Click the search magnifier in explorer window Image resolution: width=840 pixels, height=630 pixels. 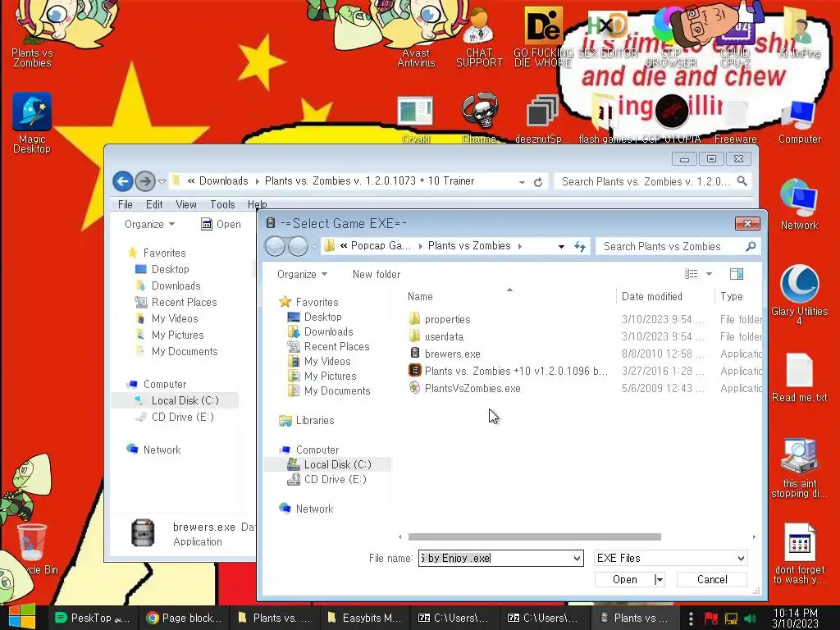click(742, 181)
